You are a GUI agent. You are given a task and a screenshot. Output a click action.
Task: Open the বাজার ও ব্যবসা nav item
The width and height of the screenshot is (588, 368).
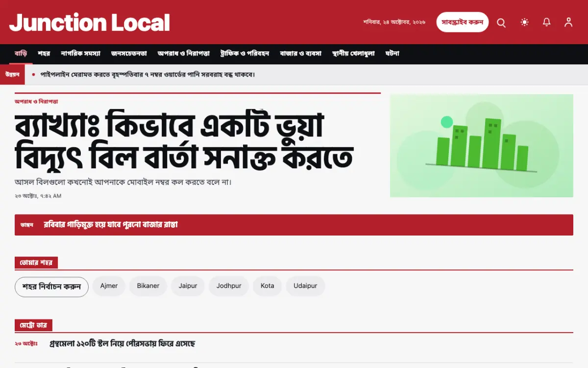(x=300, y=53)
